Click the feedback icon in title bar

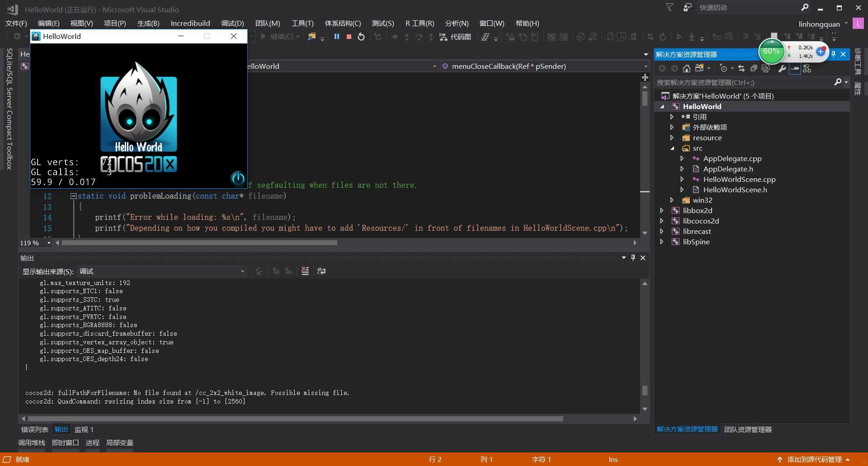click(x=687, y=7)
